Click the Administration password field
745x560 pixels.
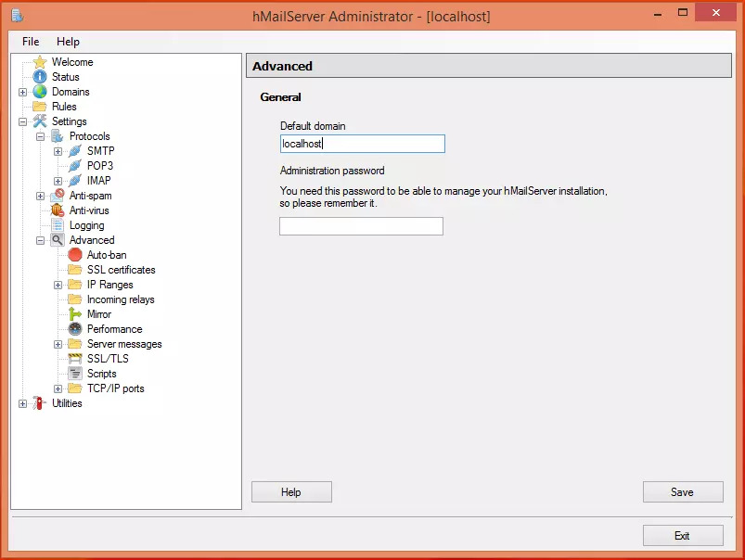point(361,226)
